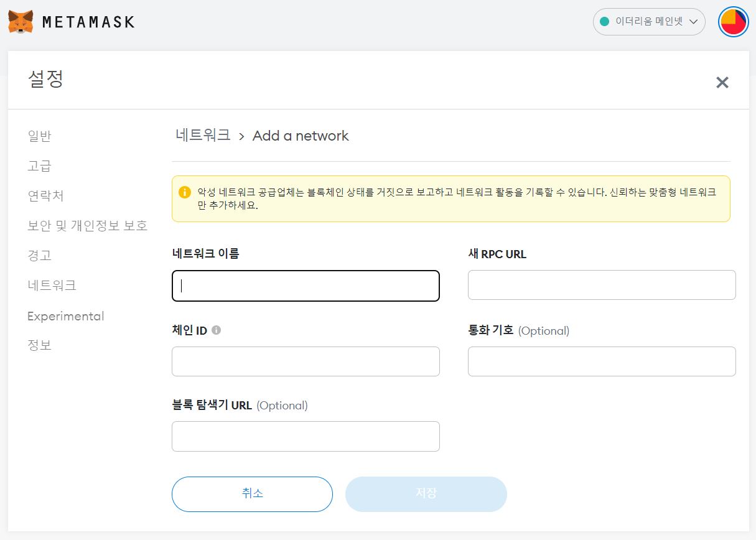Open the 이더리움 메인넷 network dropdown

coord(649,21)
